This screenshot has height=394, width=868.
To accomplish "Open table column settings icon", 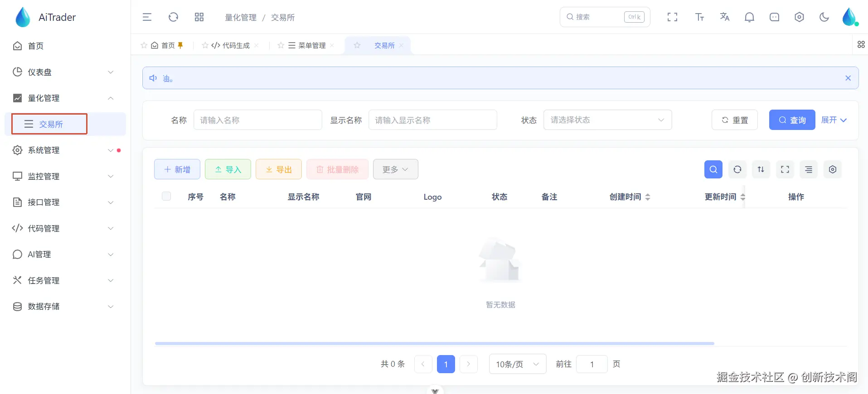I will tap(833, 169).
